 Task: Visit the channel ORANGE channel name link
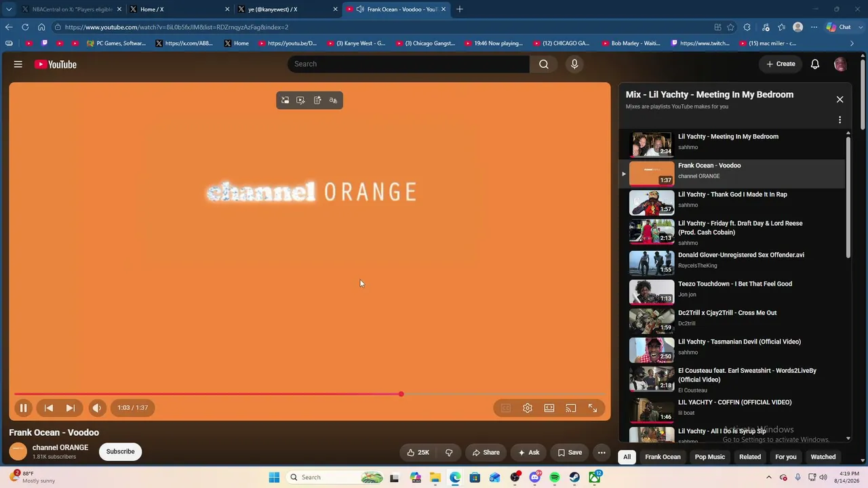click(x=60, y=447)
